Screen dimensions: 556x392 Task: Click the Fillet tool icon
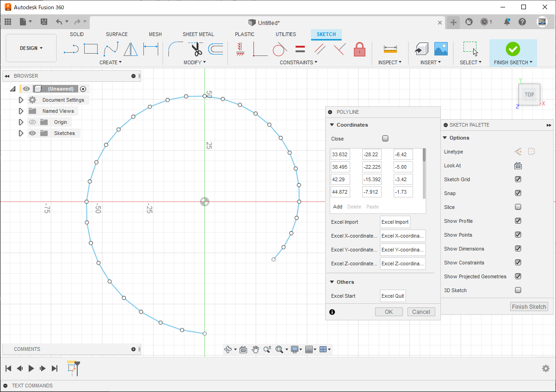pyautogui.click(x=175, y=49)
